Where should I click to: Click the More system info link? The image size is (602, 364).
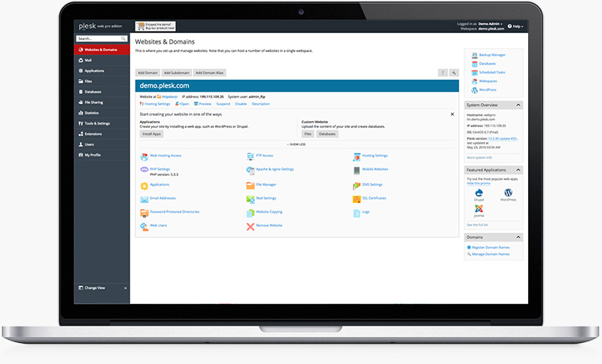pyautogui.click(x=479, y=158)
